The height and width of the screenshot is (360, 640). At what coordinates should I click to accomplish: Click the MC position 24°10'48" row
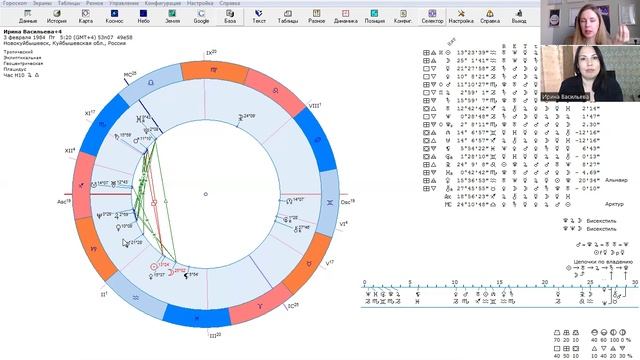(508, 204)
